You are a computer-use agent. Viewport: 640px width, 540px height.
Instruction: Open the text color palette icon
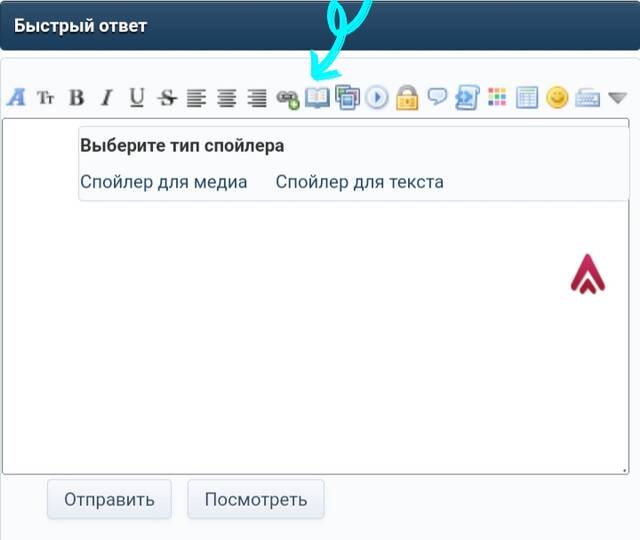coord(497,97)
